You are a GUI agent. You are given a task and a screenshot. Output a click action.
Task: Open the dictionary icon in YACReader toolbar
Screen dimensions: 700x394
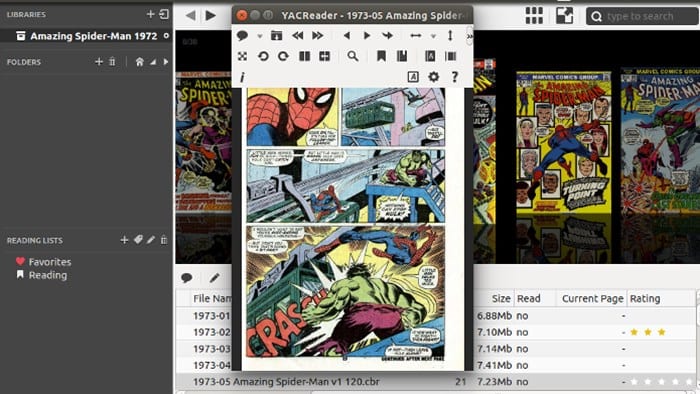point(430,56)
